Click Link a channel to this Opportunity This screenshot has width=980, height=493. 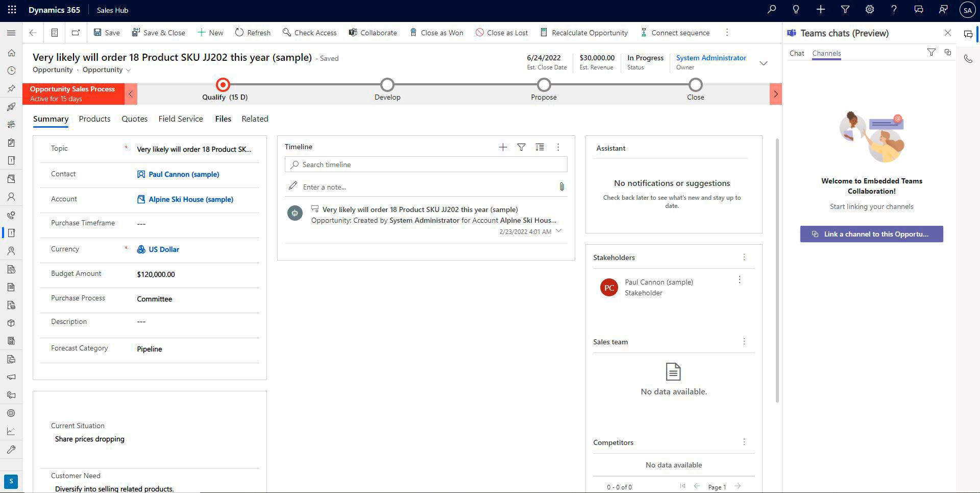(x=871, y=234)
